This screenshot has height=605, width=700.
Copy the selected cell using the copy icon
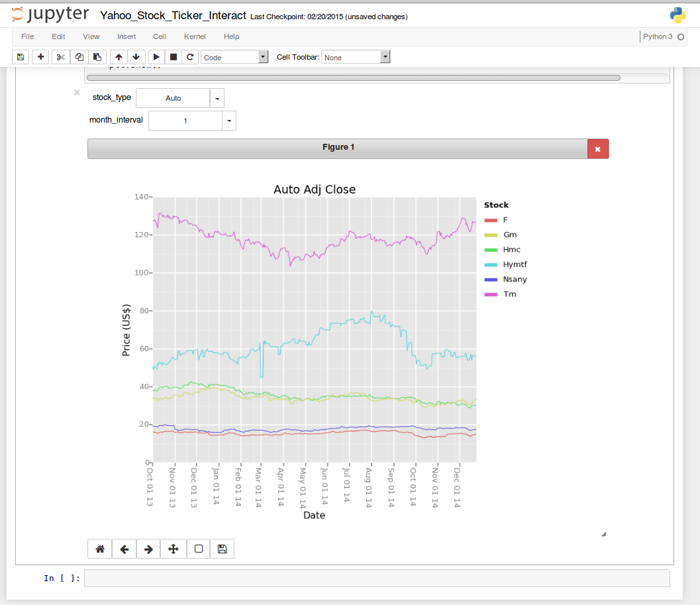click(79, 57)
